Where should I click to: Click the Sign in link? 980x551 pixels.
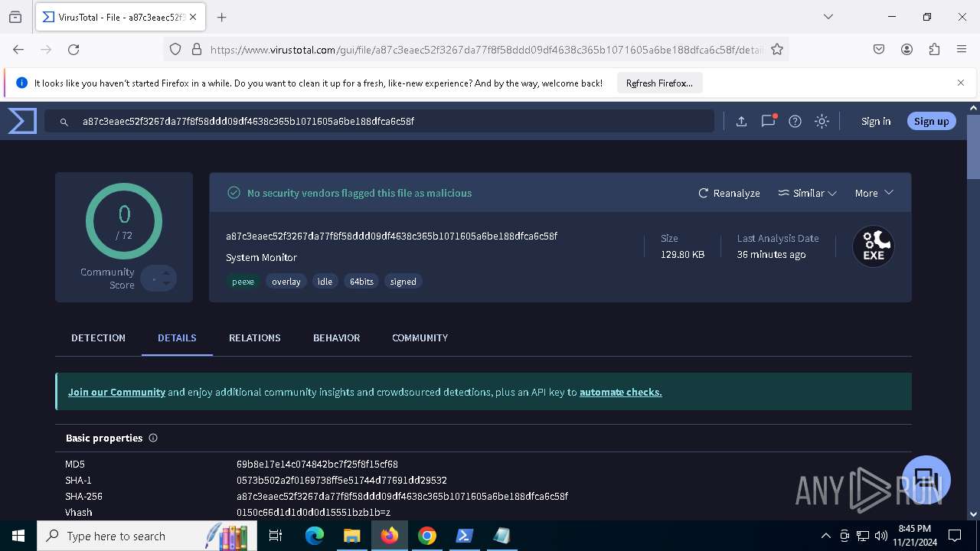click(876, 121)
